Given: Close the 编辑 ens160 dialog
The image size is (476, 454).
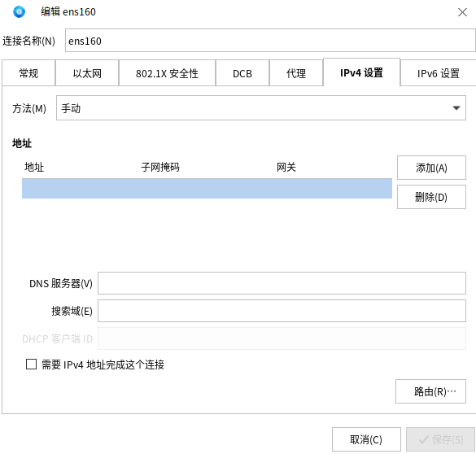Looking at the screenshot, I should click(x=462, y=12).
